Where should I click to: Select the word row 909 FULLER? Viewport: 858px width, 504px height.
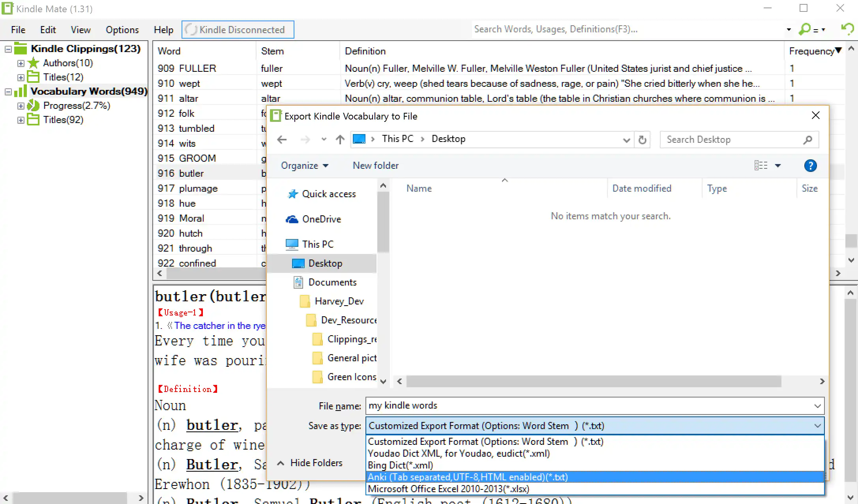pos(499,68)
